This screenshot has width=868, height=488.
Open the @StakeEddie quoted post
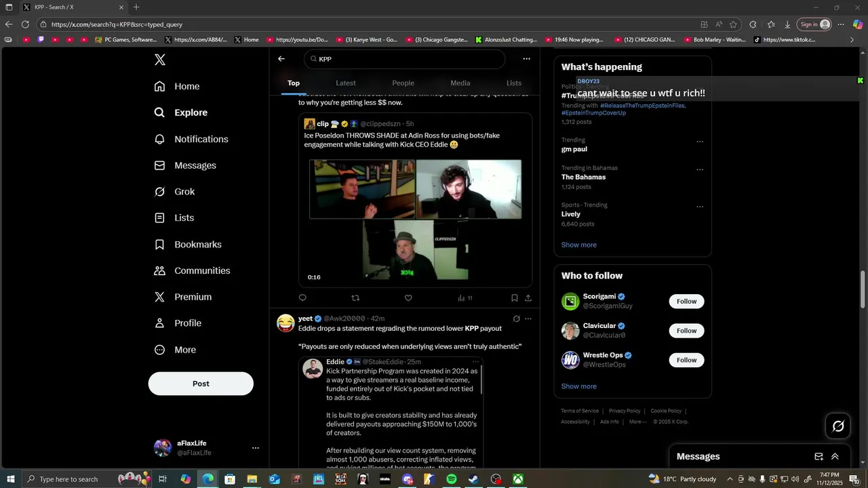click(x=391, y=412)
